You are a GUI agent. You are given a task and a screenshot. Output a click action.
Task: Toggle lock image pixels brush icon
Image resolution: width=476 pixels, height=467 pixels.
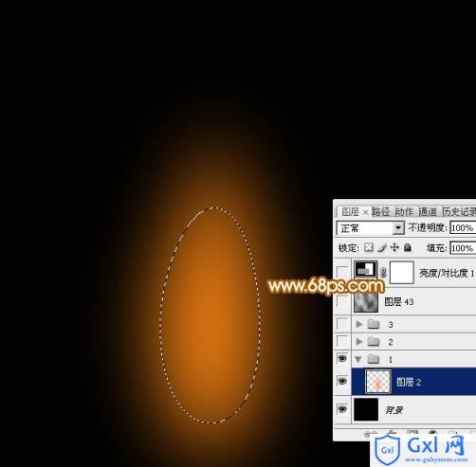coord(382,247)
